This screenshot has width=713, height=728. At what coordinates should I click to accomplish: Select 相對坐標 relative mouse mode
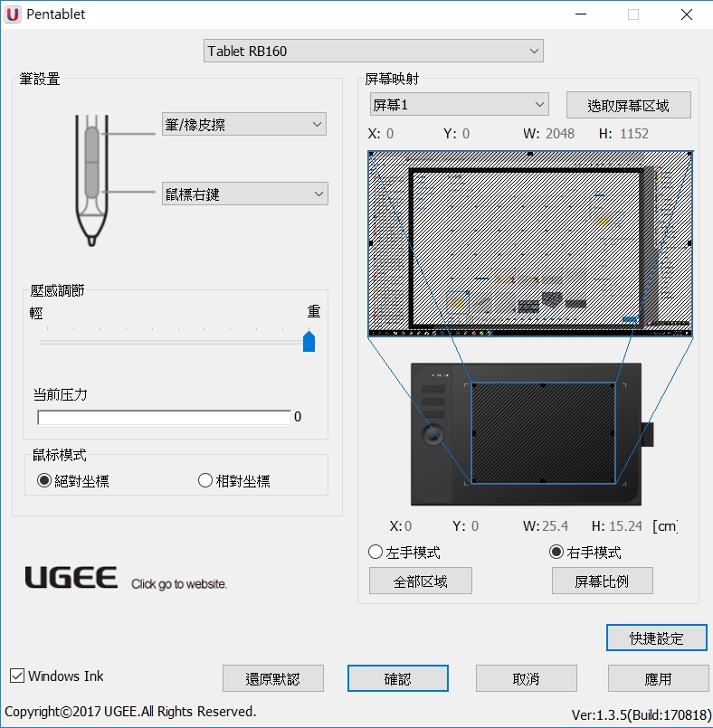[x=204, y=481]
